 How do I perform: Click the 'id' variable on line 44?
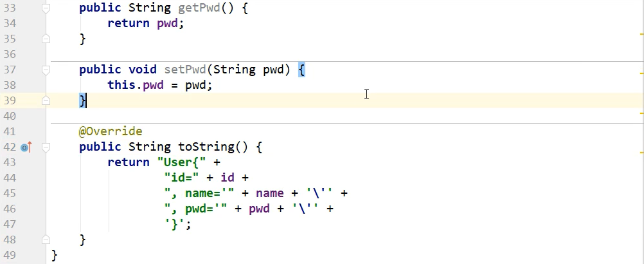click(228, 178)
